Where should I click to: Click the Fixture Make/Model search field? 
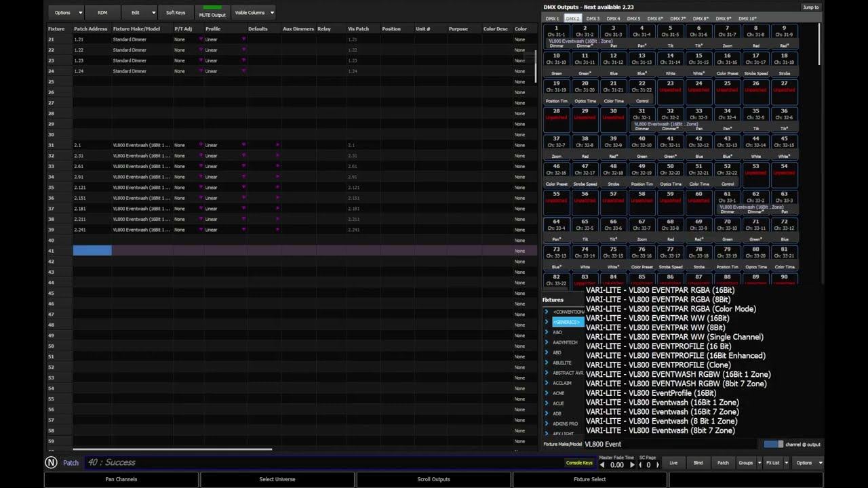click(x=671, y=445)
